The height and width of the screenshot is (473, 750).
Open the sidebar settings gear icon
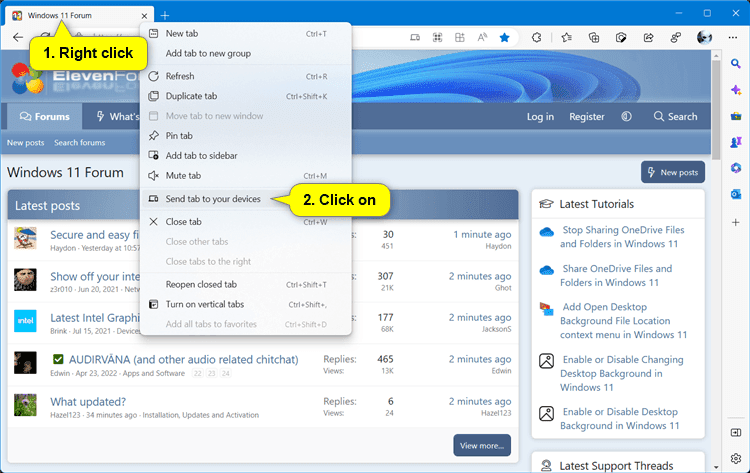tap(736, 459)
